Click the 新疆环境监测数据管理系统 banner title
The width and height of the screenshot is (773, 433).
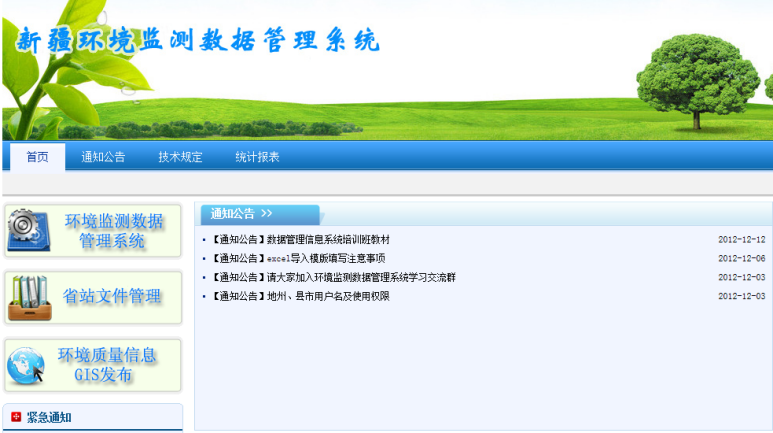pos(198,40)
